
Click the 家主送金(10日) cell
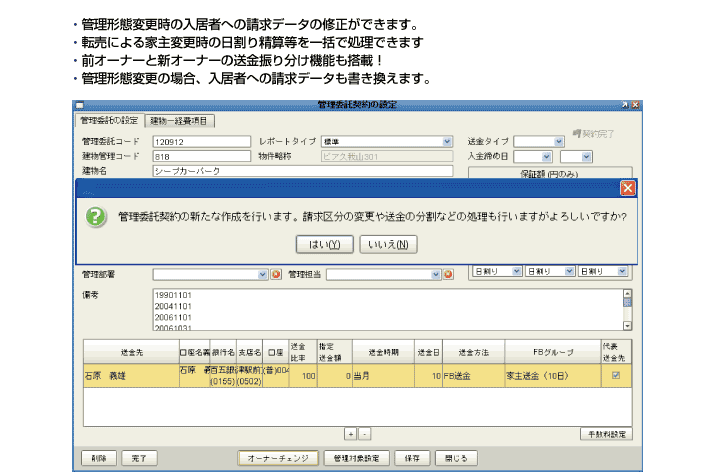pos(553,376)
